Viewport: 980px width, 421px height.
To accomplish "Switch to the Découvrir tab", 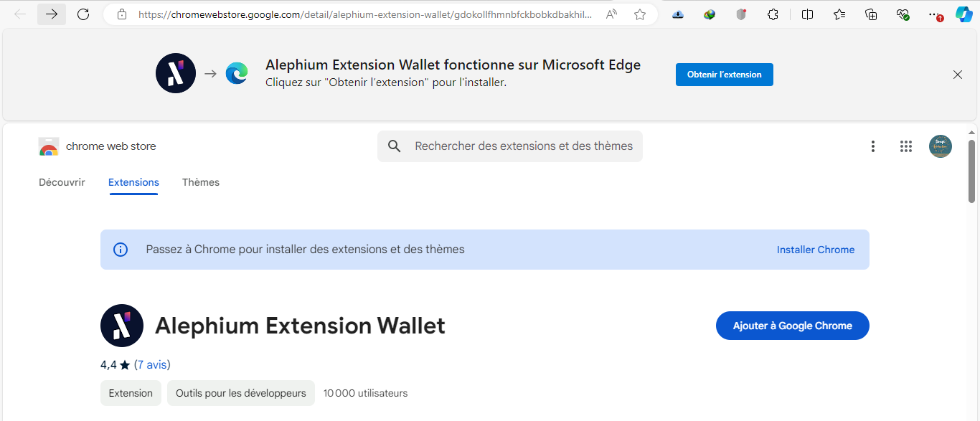I will (x=62, y=182).
